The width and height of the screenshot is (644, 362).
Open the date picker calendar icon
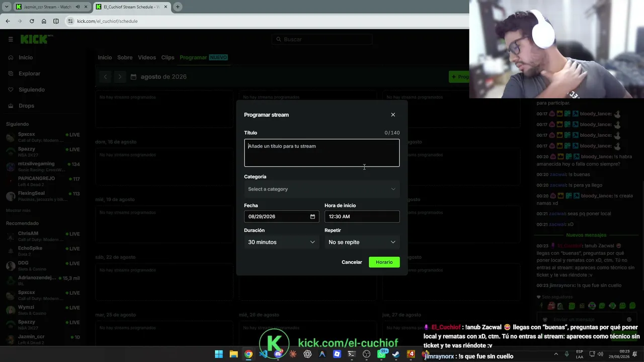(312, 217)
